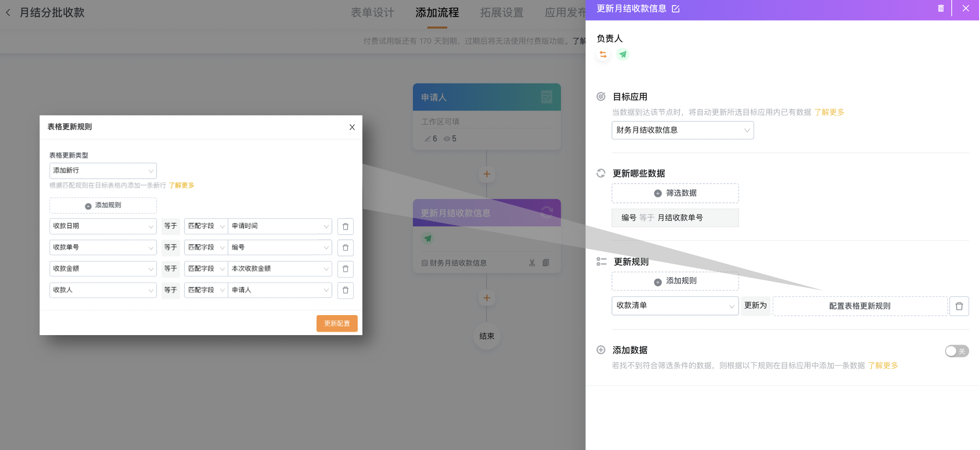
Task: Switch to the 应用发布 tab
Action: tap(565, 13)
